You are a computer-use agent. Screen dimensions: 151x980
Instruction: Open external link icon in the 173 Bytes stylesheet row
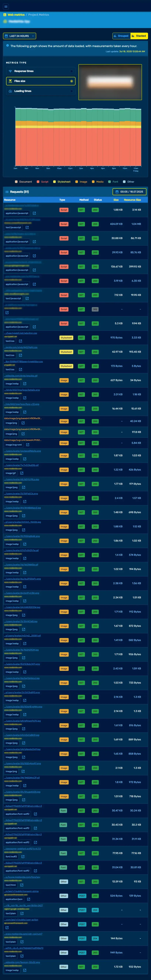20,369
